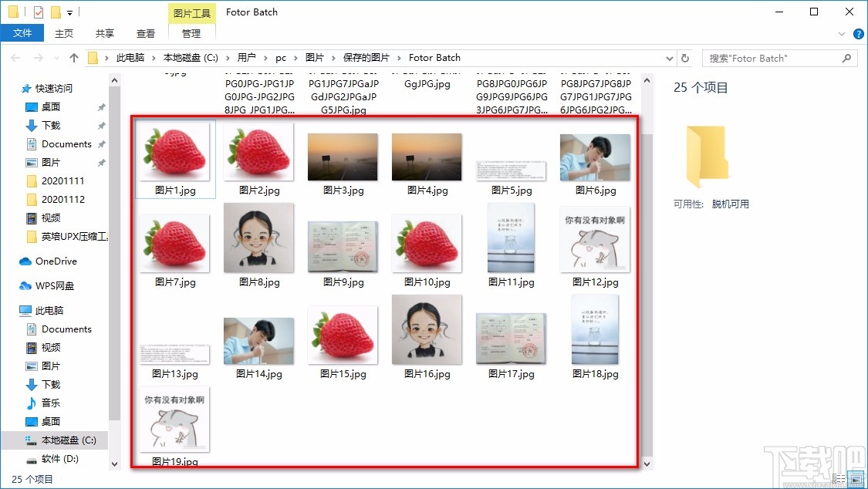Open the address bar history dropdown
Screen dimensions: 868x489
click(x=669, y=57)
